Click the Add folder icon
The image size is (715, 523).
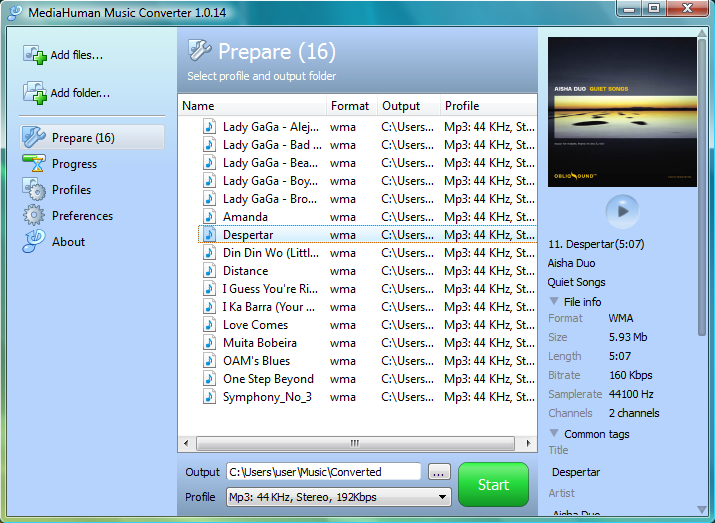tap(35, 93)
